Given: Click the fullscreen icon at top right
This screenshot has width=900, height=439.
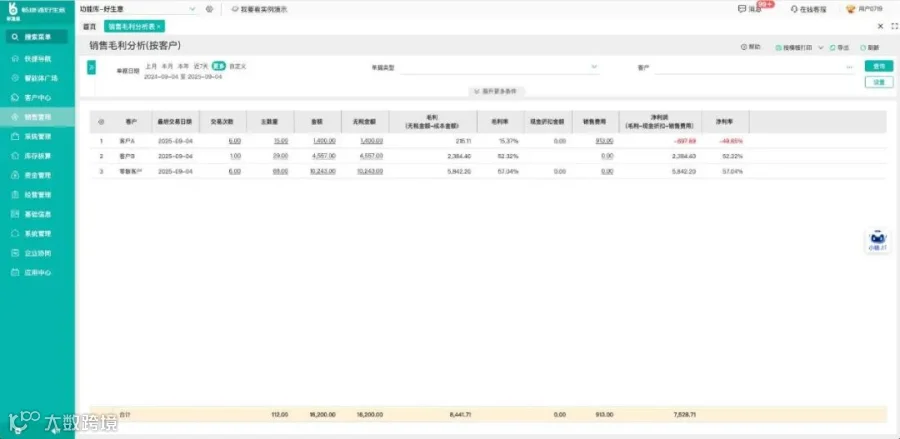Looking at the screenshot, I should tap(894, 26).
